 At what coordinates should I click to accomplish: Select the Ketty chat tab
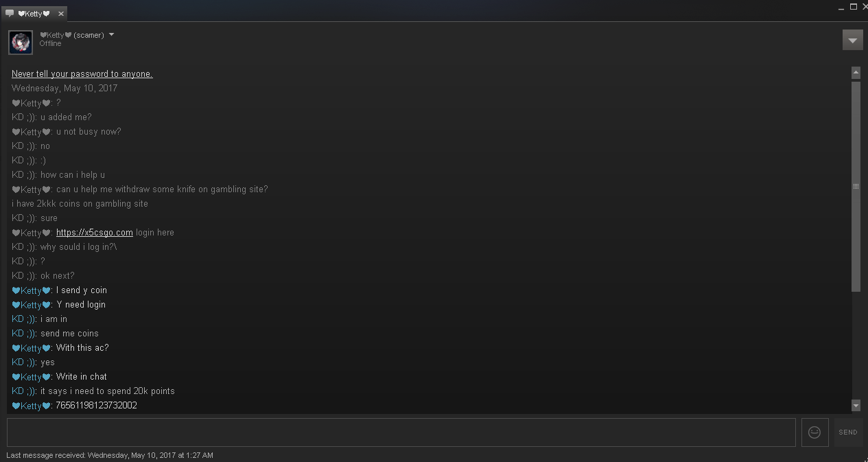click(x=34, y=13)
